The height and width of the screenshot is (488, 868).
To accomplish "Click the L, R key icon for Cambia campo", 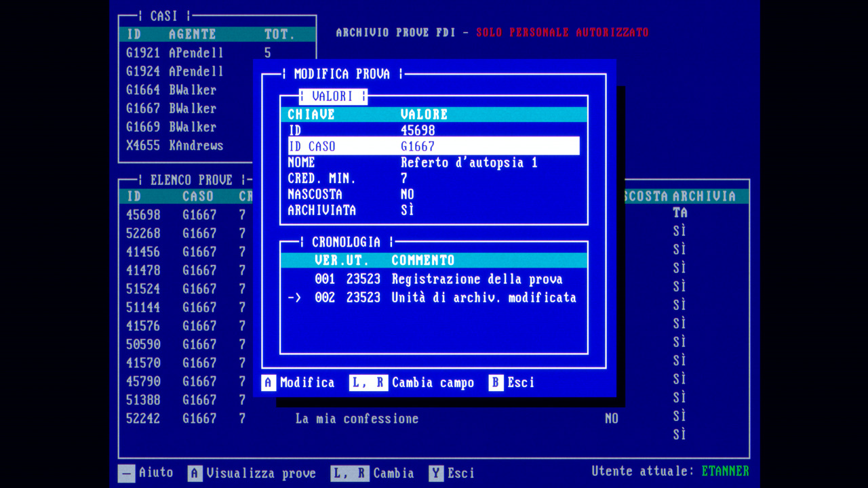I will (368, 383).
